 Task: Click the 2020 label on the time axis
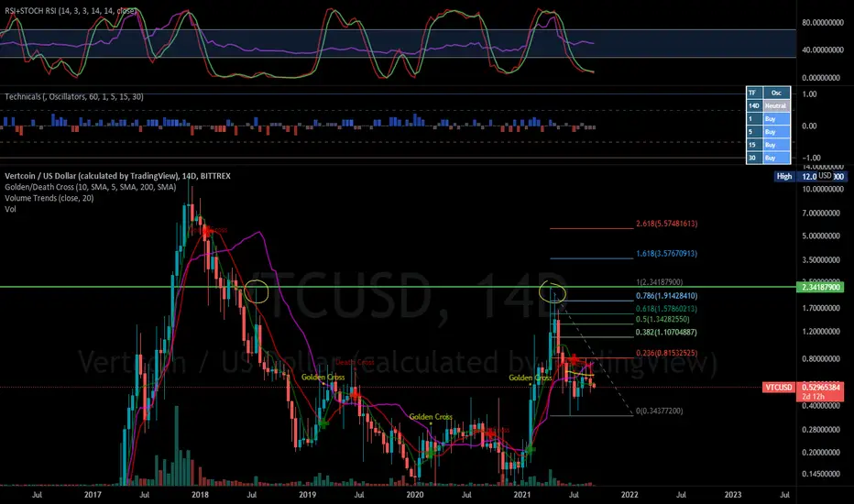pos(415,495)
